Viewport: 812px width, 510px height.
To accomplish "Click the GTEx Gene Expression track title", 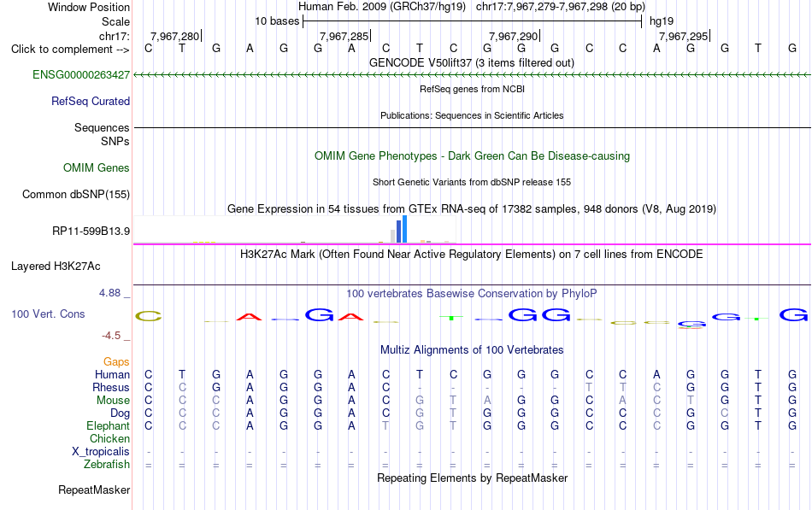I will coord(472,208).
